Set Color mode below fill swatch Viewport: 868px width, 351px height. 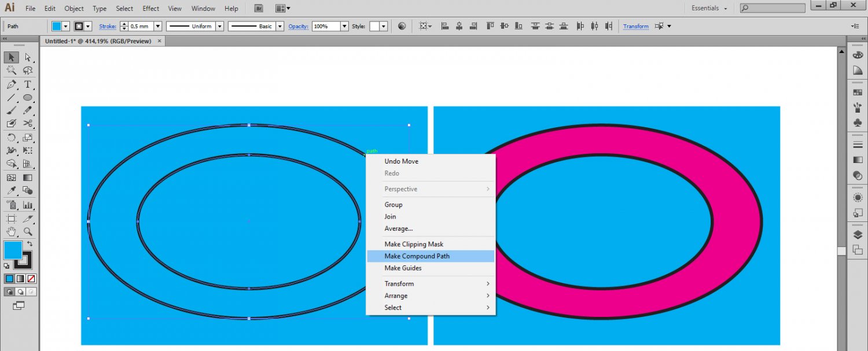click(x=9, y=279)
